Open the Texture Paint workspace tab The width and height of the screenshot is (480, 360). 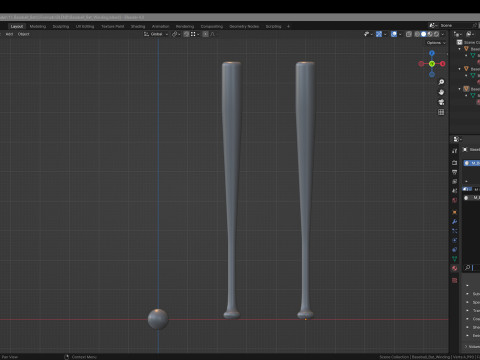113,26
